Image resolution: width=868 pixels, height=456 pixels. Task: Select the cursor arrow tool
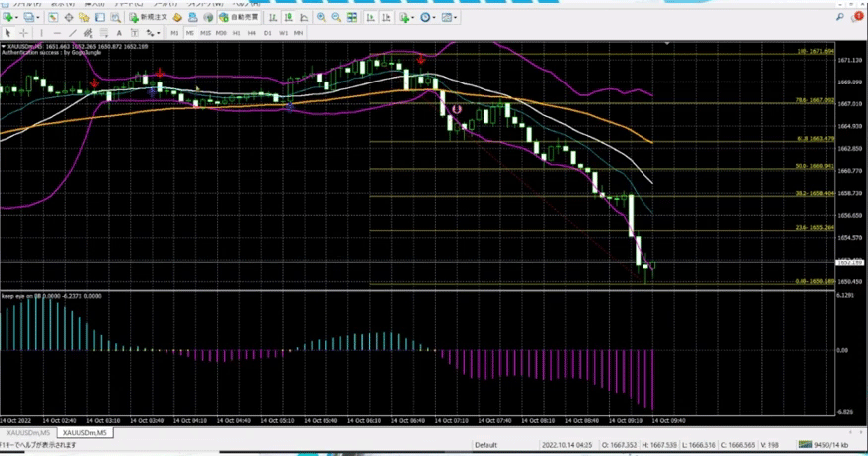click(8, 33)
